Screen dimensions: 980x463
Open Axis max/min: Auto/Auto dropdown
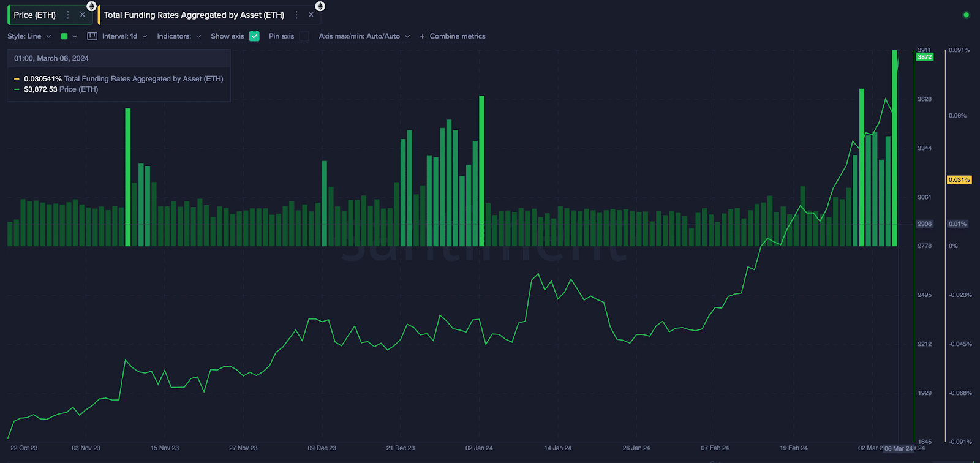point(364,36)
